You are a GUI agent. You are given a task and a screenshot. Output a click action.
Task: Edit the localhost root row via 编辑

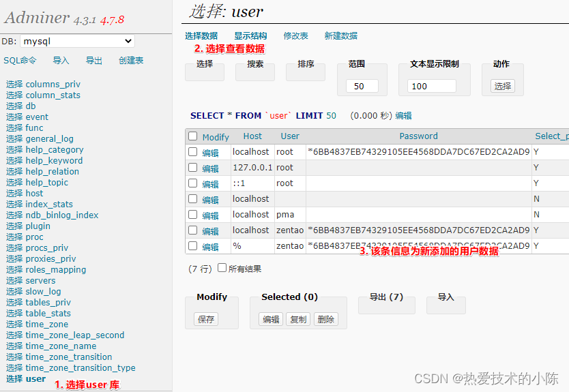click(210, 153)
